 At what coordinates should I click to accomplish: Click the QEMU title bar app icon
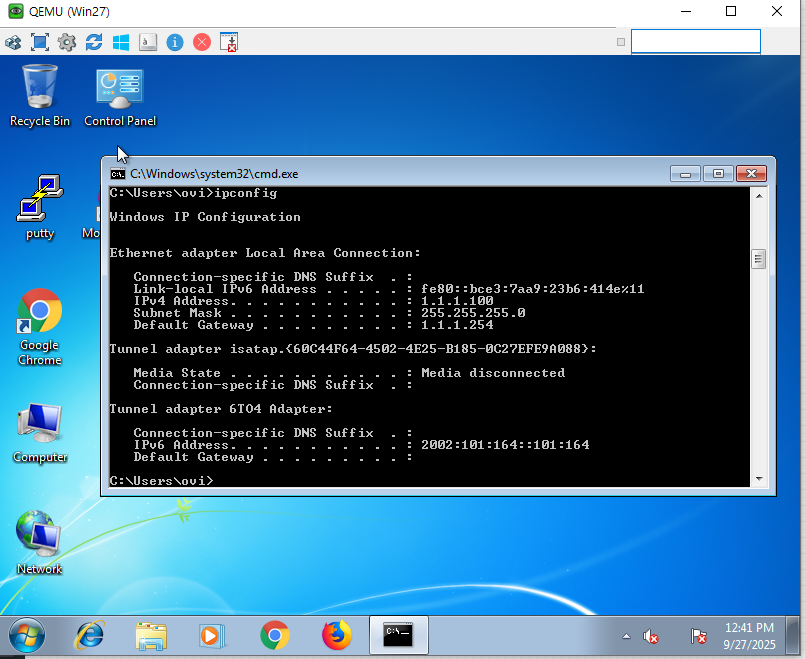point(15,11)
